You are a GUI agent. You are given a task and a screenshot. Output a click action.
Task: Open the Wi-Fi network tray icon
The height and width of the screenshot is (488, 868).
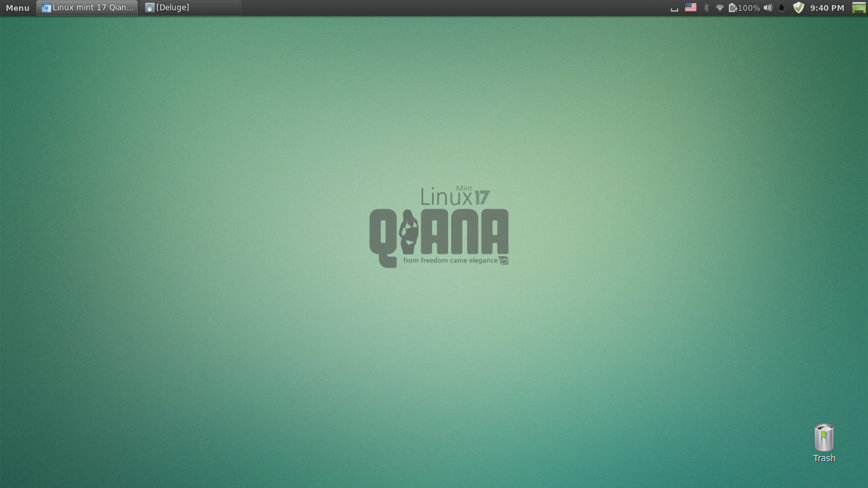coord(720,8)
